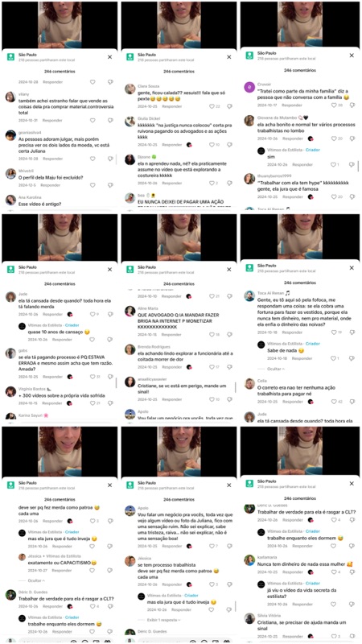Open the Vítimas da Estilista profile replying 'sim'

pyautogui.click(x=261, y=151)
